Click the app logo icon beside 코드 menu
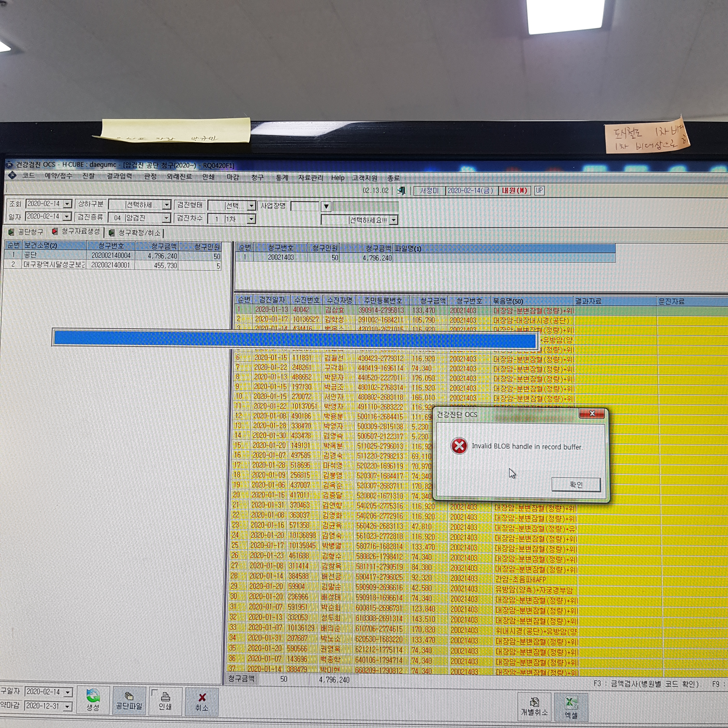Image resolution: width=728 pixels, height=728 pixels. 12,175
